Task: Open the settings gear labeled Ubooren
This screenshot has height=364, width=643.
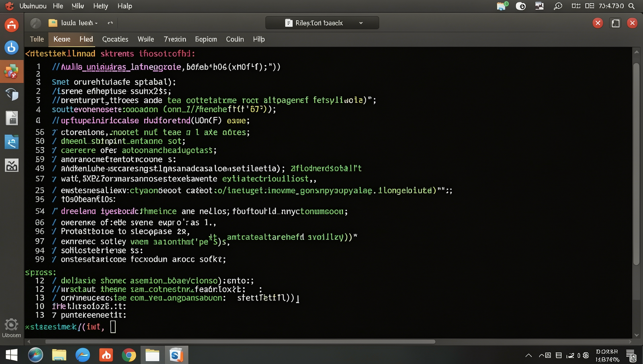Action: [x=11, y=328]
